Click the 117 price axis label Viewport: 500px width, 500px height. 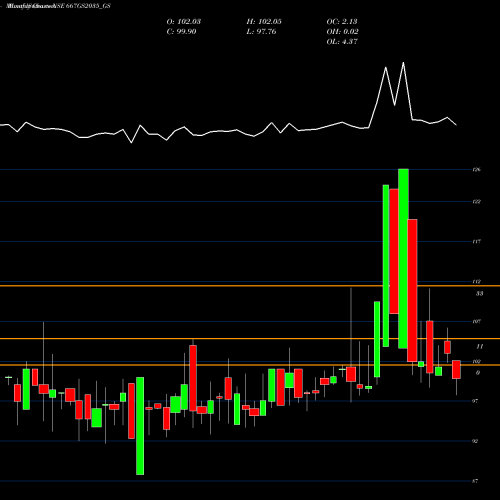pos(476,241)
